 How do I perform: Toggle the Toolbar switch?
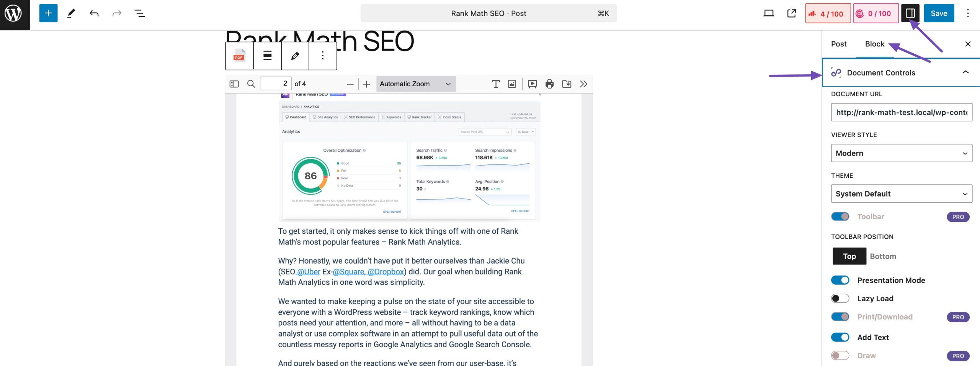[x=840, y=217]
